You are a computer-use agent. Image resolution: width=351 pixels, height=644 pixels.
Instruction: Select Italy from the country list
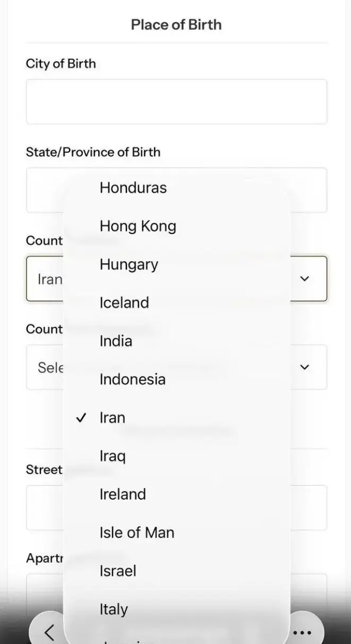(114, 609)
